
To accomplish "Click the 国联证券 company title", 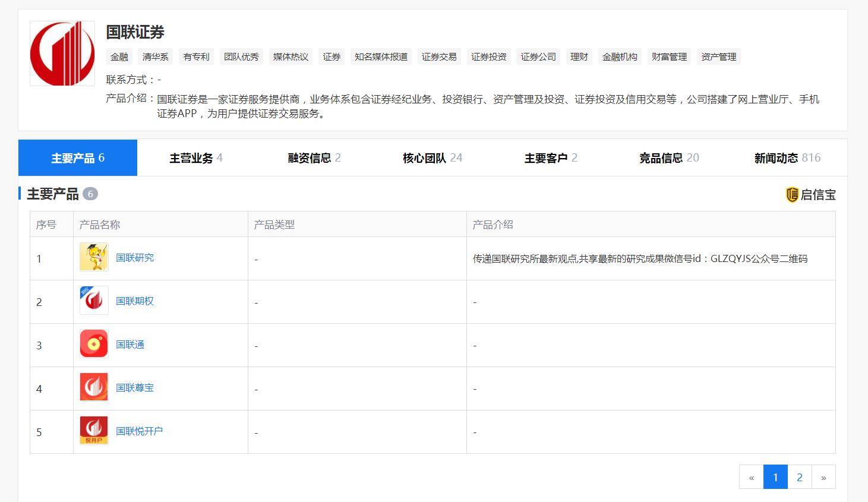I will 135,32.
